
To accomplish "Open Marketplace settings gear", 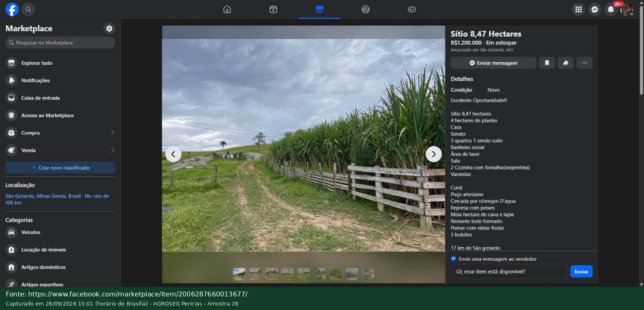I will (x=109, y=29).
